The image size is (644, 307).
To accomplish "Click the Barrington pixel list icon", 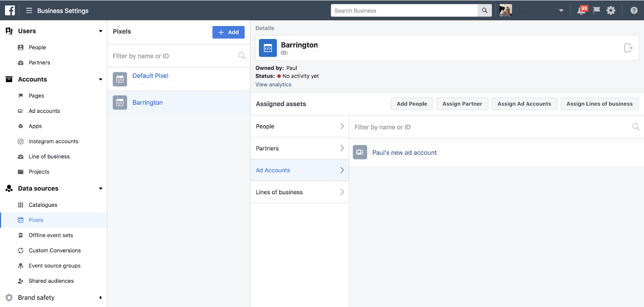I will (120, 103).
